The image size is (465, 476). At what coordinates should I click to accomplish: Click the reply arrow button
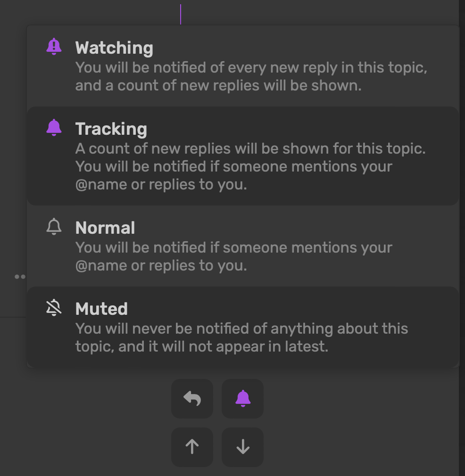[x=192, y=399]
